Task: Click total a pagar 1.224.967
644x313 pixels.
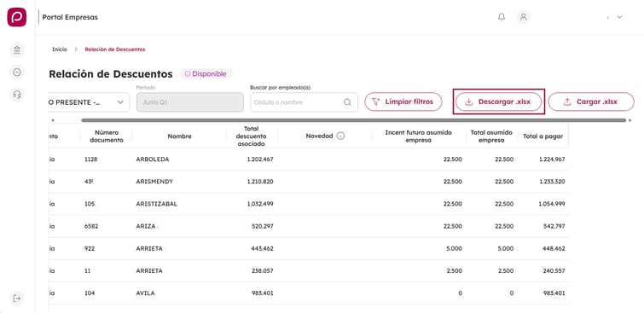Action: (x=552, y=159)
